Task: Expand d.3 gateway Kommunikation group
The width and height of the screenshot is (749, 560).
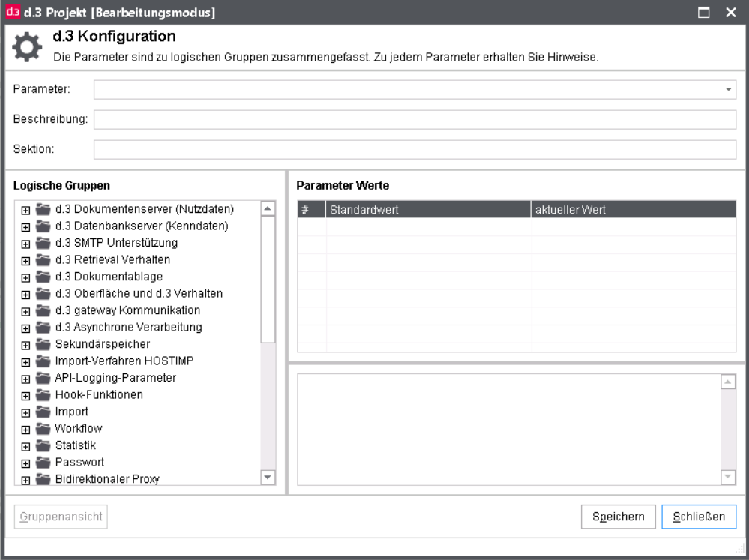Action: tap(25, 312)
